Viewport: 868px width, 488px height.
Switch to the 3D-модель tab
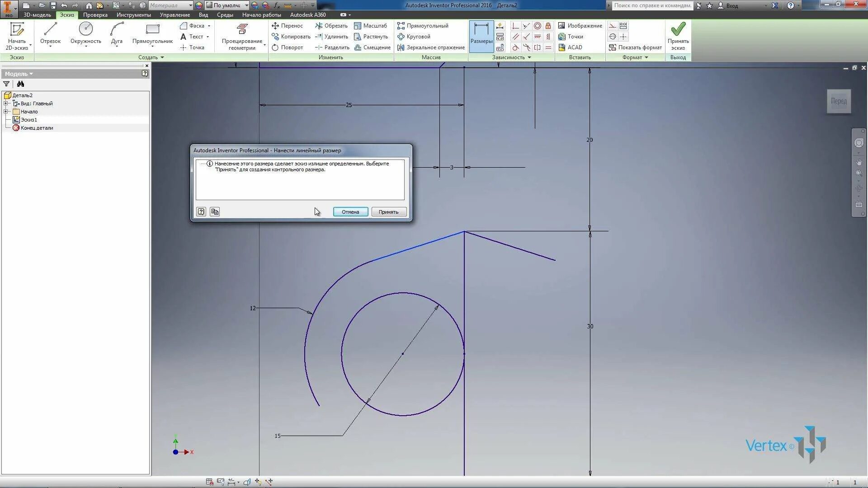37,15
